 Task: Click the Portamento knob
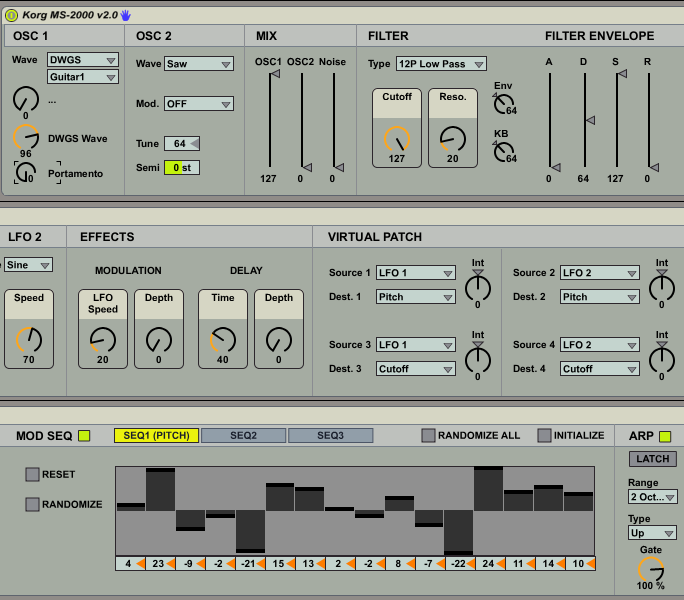tap(26, 172)
